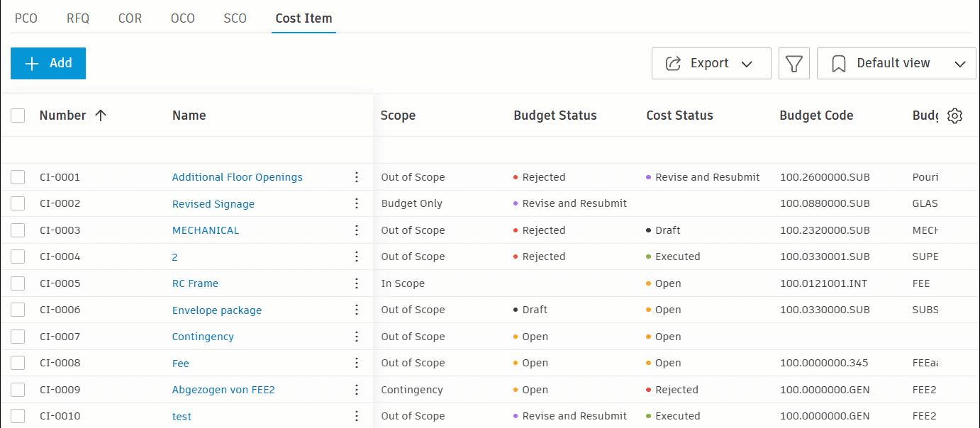Check the box next to CI-0009
This screenshot has width=980, height=428.
(x=18, y=390)
